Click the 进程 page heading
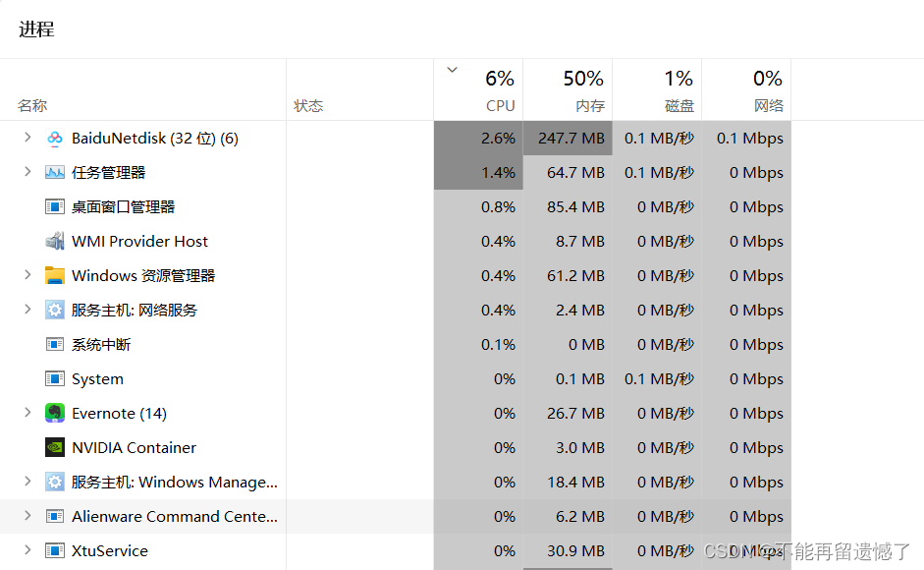The image size is (924, 570). coord(36,28)
